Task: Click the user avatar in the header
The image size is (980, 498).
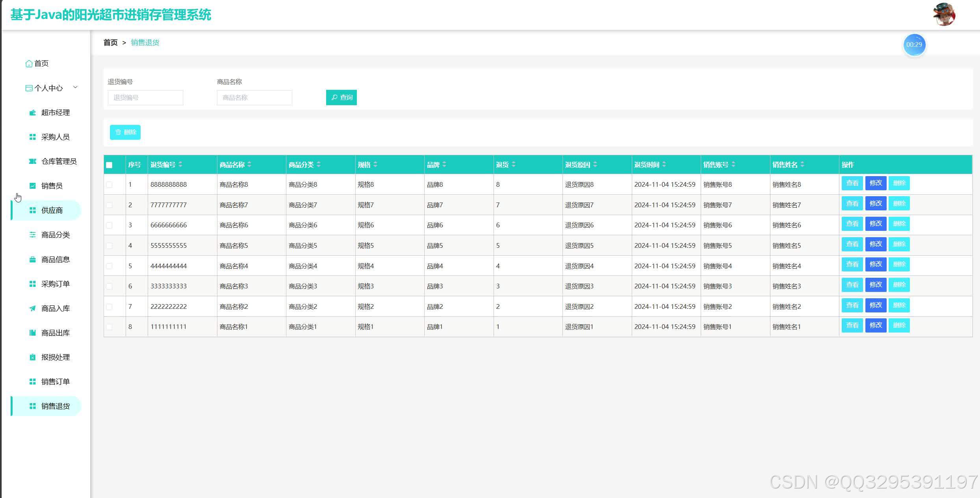Action: [x=944, y=14]
